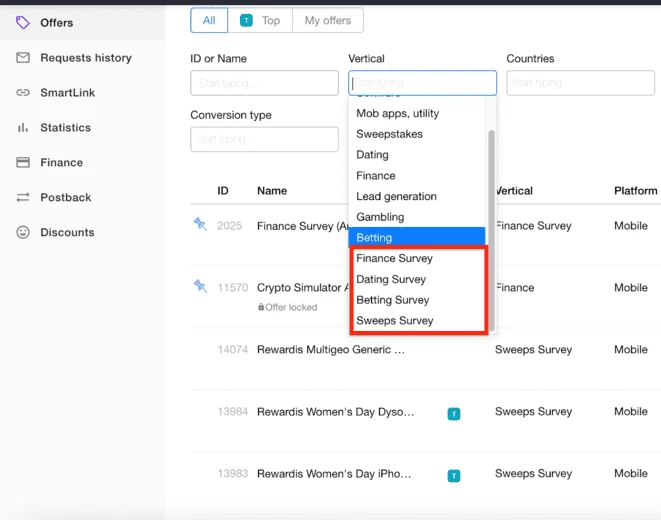
Task: Open the Conversion type filter field
Action: click(264, 139)
